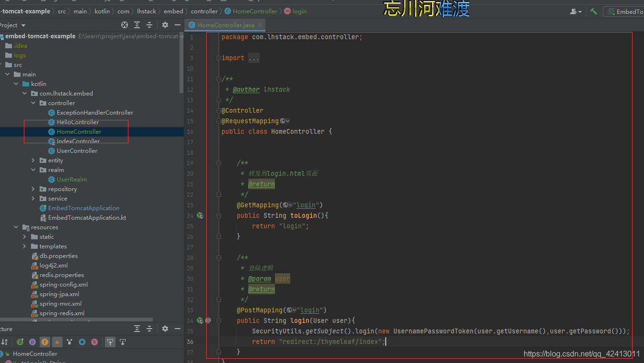
Task: Click gutter web icon on line 34
Action: 200,320
